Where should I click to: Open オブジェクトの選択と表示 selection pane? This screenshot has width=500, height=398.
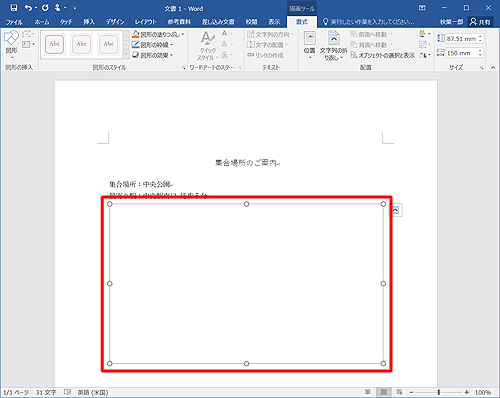pos(383,55)
